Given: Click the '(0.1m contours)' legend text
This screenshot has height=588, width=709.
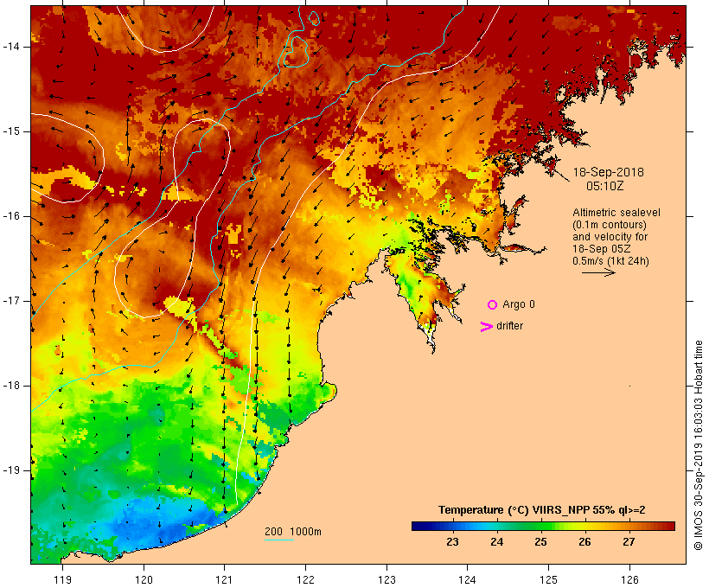Looking at the screenshot, I should pos(610,225).
